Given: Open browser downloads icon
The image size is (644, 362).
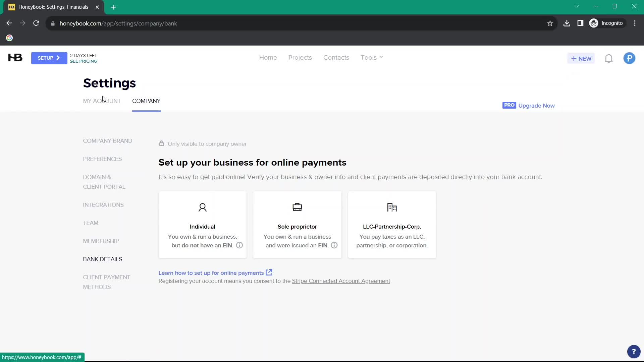Looking at the screenshot, I should (x=567, y=23).
